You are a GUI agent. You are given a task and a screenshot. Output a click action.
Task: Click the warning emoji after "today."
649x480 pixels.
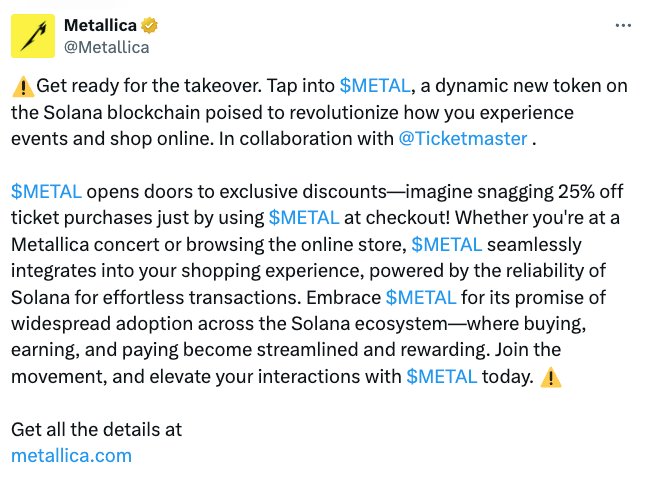pos(551,376)
